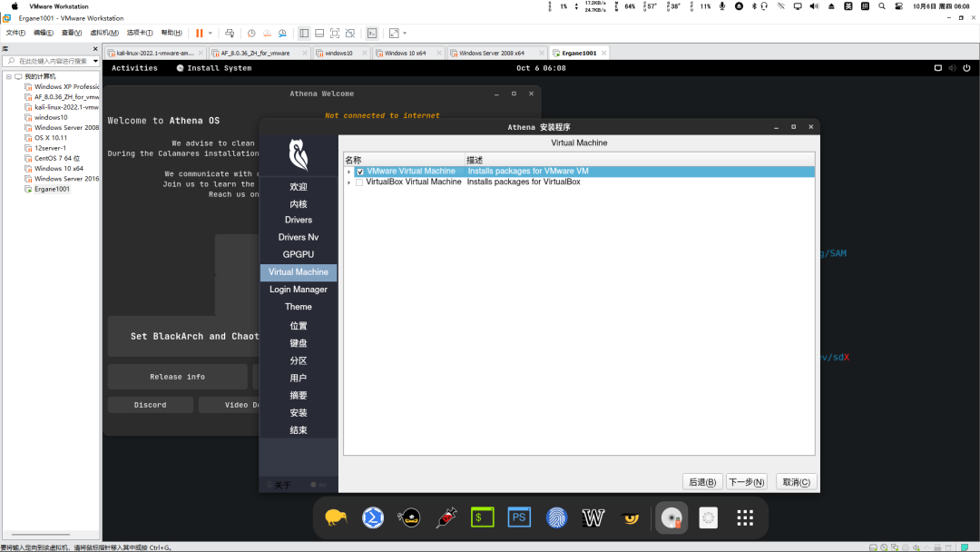Image resolution: width=980 pixels, height=552 pixels.
Task: Click Install System in GNOME top bar
Action: [214, 68]
